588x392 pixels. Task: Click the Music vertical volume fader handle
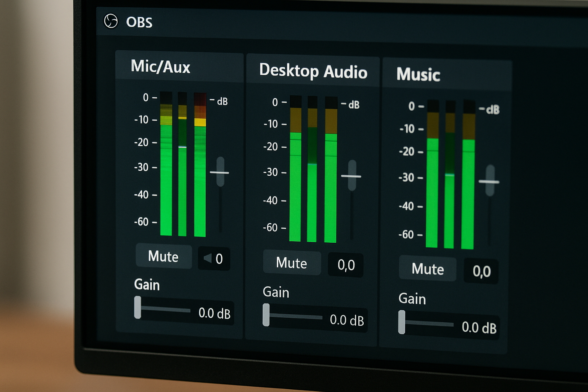point(490,181)
